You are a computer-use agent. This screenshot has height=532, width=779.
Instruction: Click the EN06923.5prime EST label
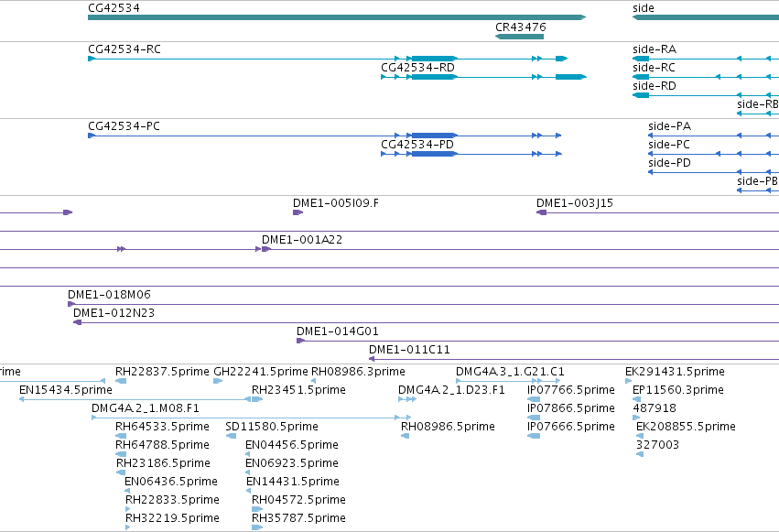[x=292, y=463]
